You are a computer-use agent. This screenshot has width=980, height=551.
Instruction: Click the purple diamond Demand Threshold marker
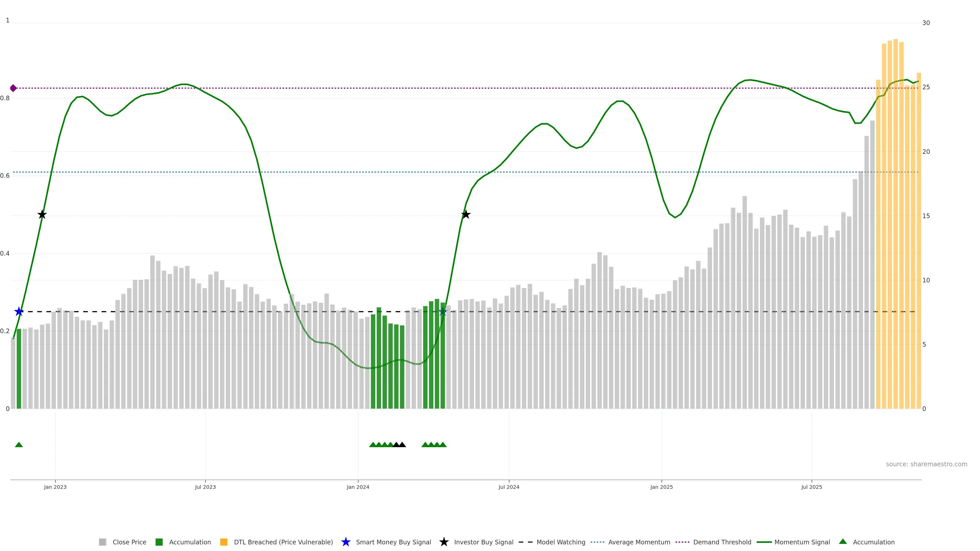click(x=13, y=88)
